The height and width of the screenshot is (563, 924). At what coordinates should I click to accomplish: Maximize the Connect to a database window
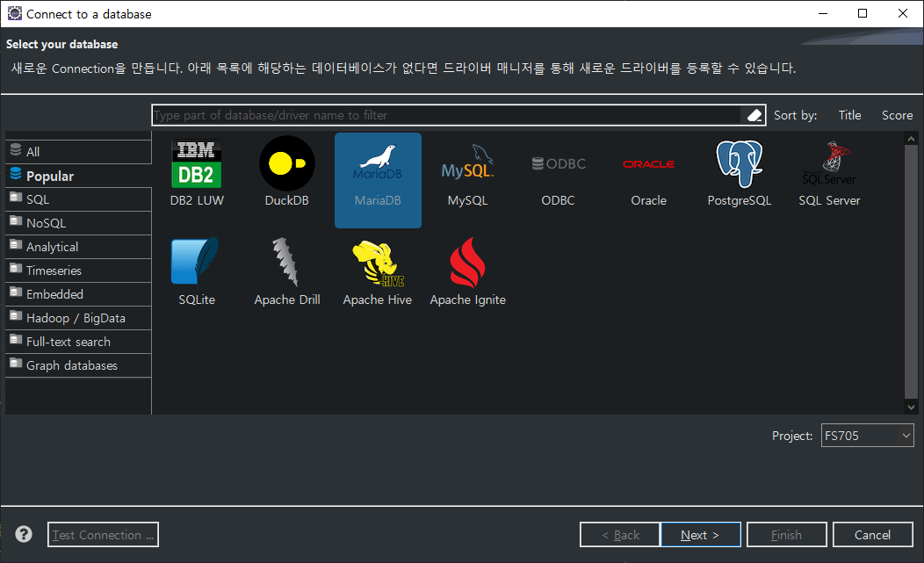pyautogui.click(x=863, y=13)
